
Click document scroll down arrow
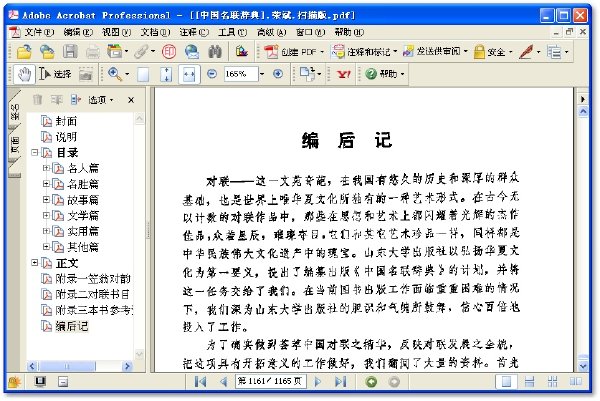[583, 366]
